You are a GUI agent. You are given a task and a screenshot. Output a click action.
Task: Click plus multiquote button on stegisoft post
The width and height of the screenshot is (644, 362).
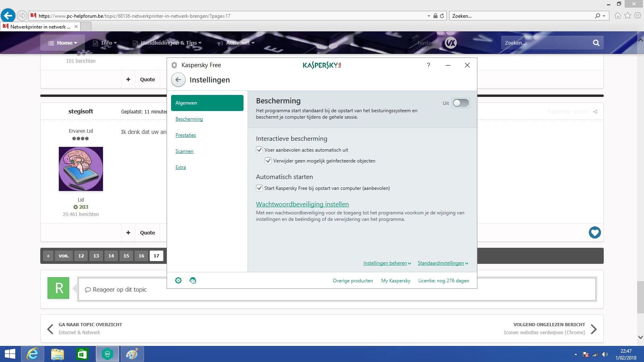[128, 232]
